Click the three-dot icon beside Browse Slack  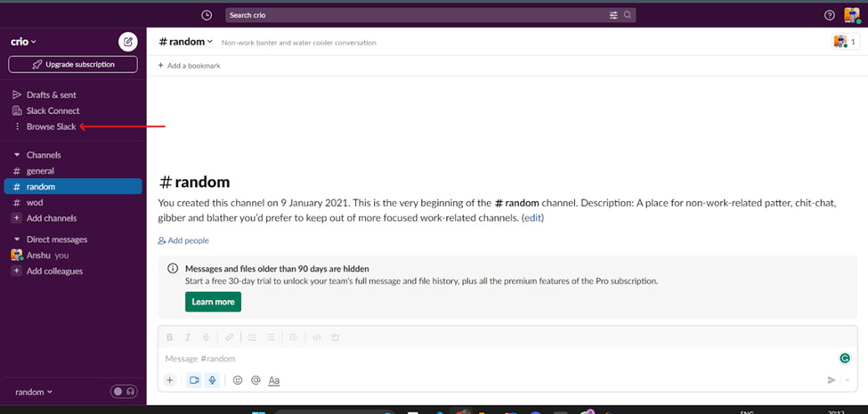[x=17, y=126]
